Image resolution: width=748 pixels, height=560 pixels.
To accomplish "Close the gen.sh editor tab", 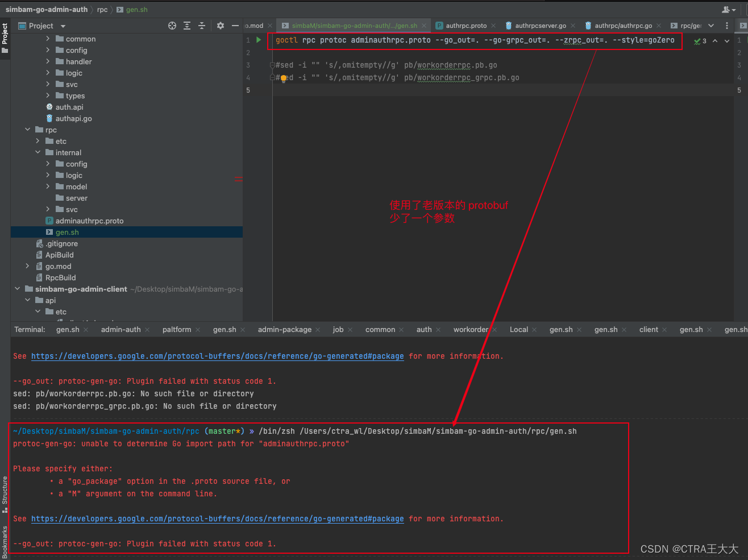I will pos(424,26).
